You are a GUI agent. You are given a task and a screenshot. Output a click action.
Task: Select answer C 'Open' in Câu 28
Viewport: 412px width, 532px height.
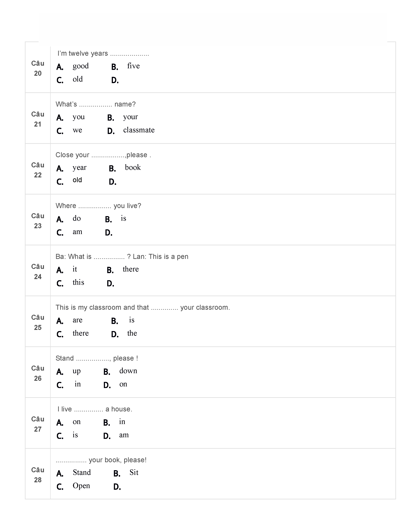81,486
